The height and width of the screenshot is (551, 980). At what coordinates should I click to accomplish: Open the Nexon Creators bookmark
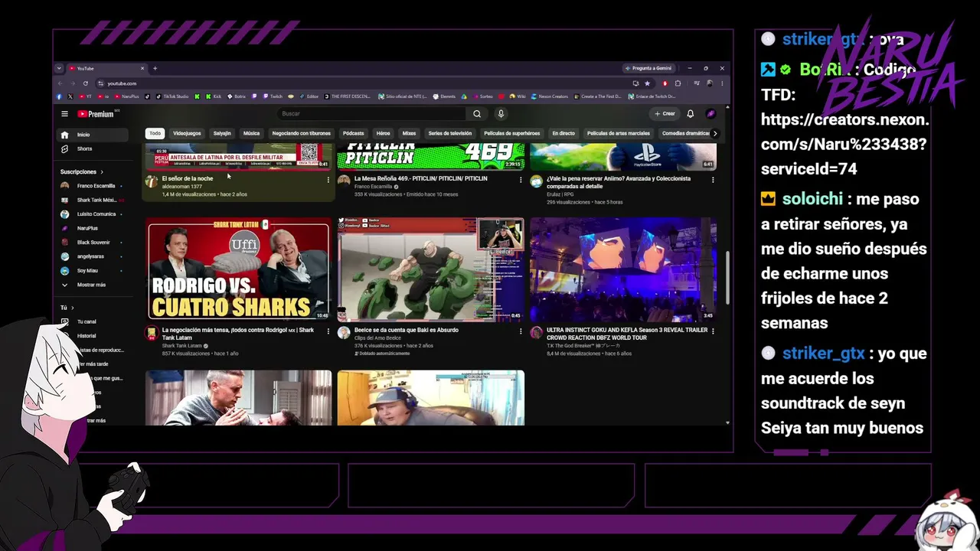coord(549,96)
